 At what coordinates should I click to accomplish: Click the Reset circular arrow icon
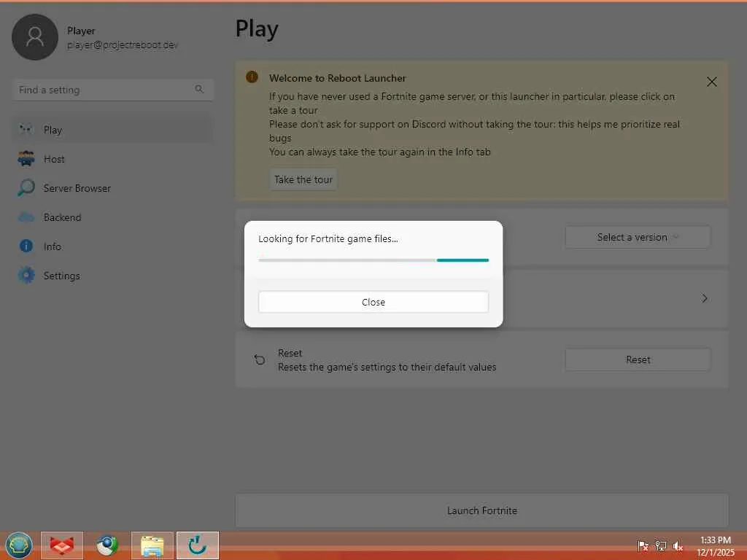pos(260,359)
